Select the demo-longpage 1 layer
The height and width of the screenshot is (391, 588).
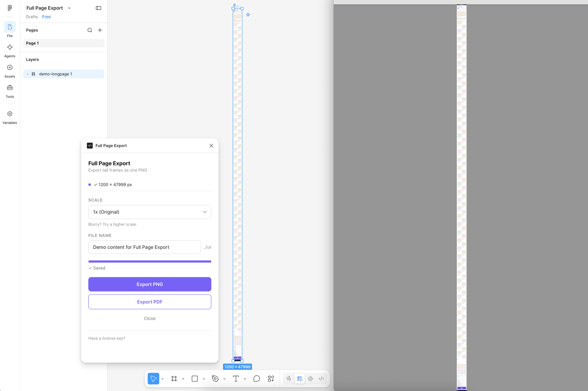click(x=64, y=74)
